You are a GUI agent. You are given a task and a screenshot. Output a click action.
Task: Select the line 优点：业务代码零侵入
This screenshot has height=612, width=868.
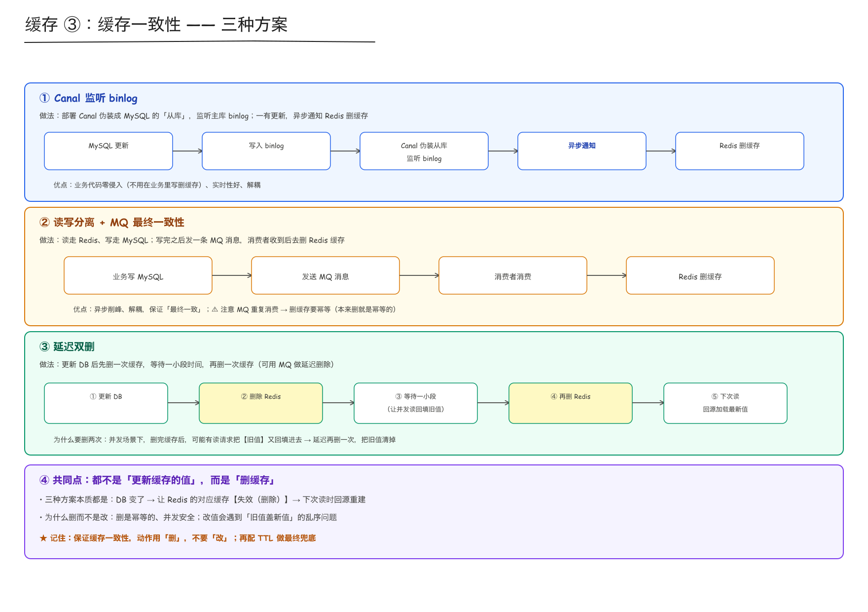click(157, 185)
